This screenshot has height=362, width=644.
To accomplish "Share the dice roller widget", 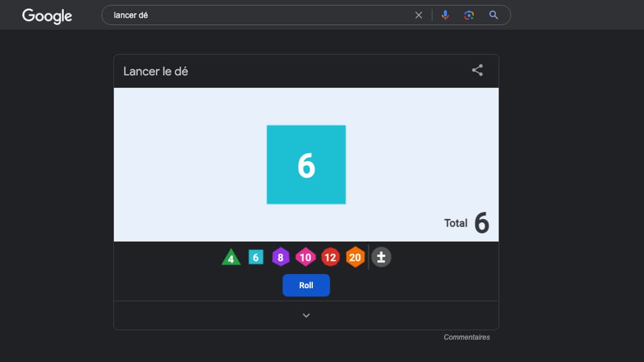I will click(477, 70).
